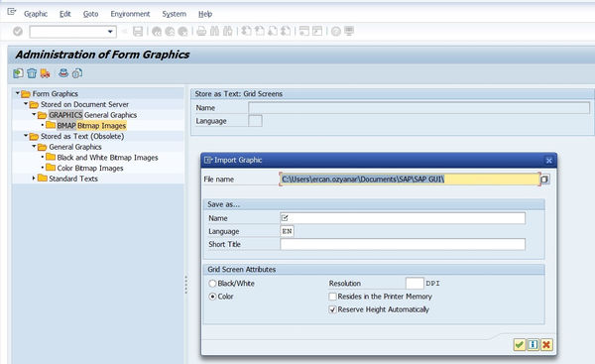Expand the Standard Texts node
Viewport: 595px width, 364px height.
(x=34, y=178)
